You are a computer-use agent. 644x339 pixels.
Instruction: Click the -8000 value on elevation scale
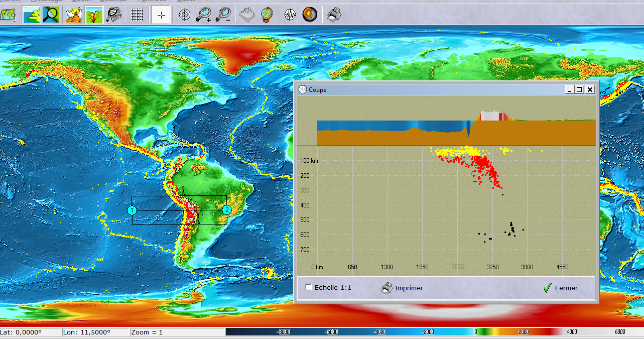tap(284, 332)
